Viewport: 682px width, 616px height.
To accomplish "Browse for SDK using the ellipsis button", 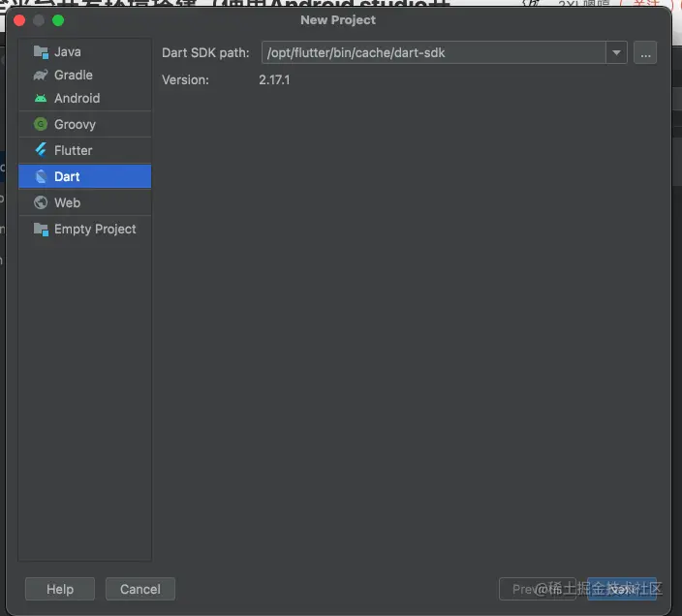I will pyautogui.click(x=645, y=52).
